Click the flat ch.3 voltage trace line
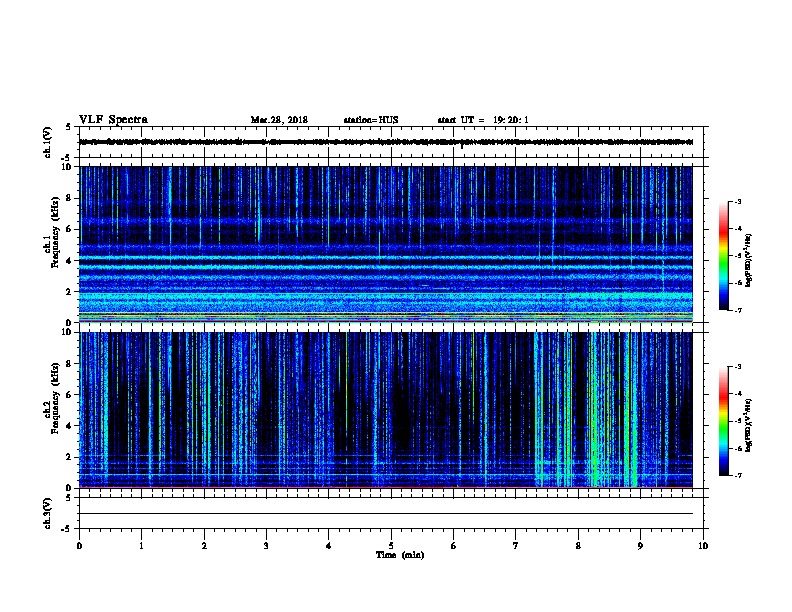Image resolution: width=792 pixels, height=612 pixels. pos(386,514)
